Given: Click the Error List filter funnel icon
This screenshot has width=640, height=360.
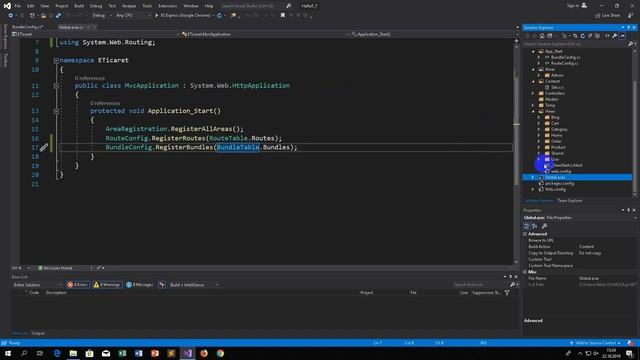Looking at the screenshot, I should [507, 293].
